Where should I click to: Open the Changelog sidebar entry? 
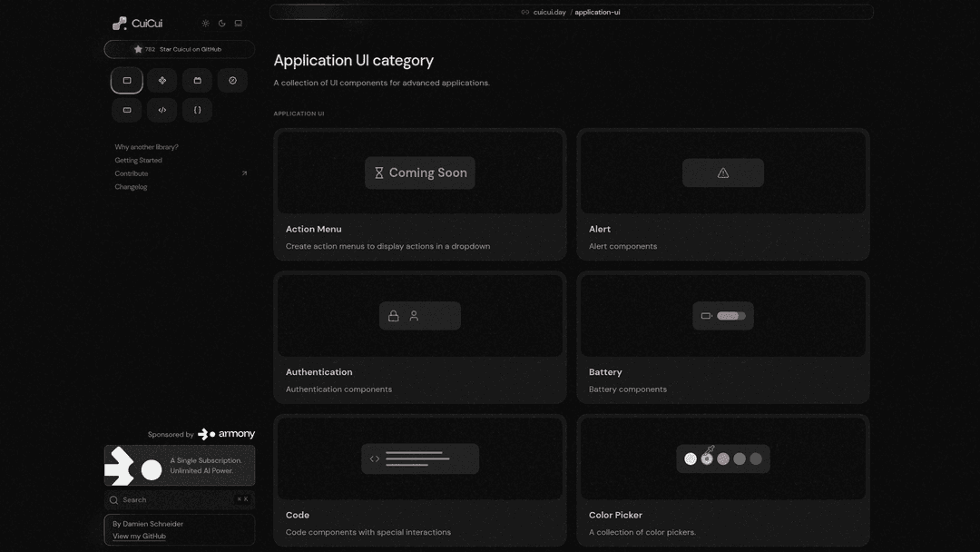click(131, 187)
